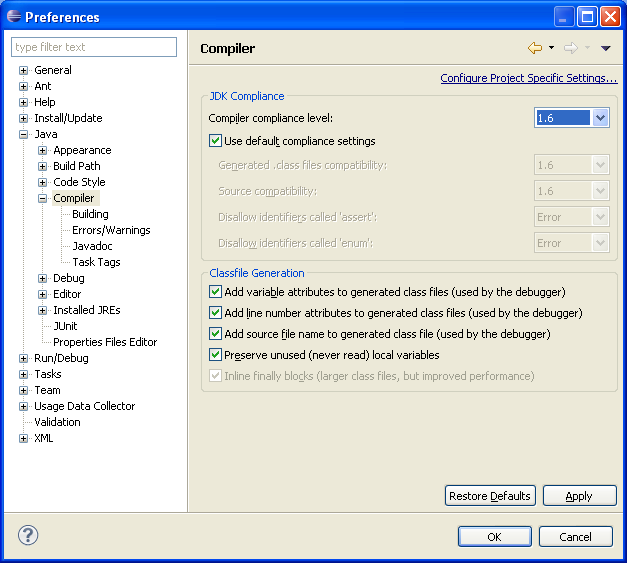Expand the Install/Update tree node
The image size is (627, 563).
[23, 118]
